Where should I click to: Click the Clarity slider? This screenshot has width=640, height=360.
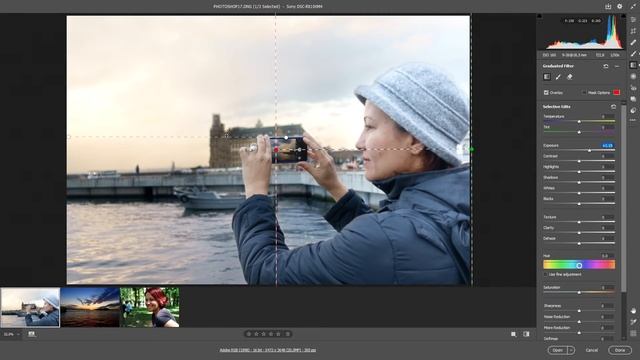579,233
